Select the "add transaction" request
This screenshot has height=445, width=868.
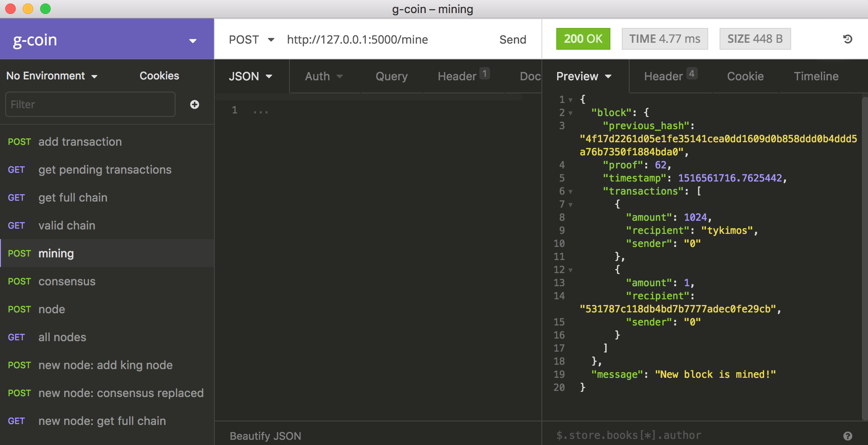pos(107,142)
